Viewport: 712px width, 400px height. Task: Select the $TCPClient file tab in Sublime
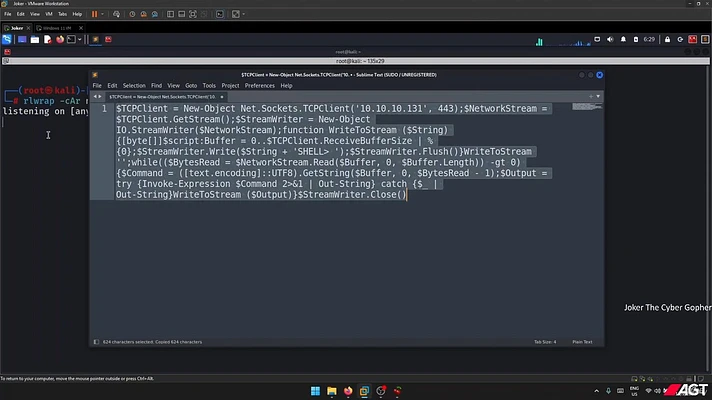pyautogui.click(x=163, y=97)
